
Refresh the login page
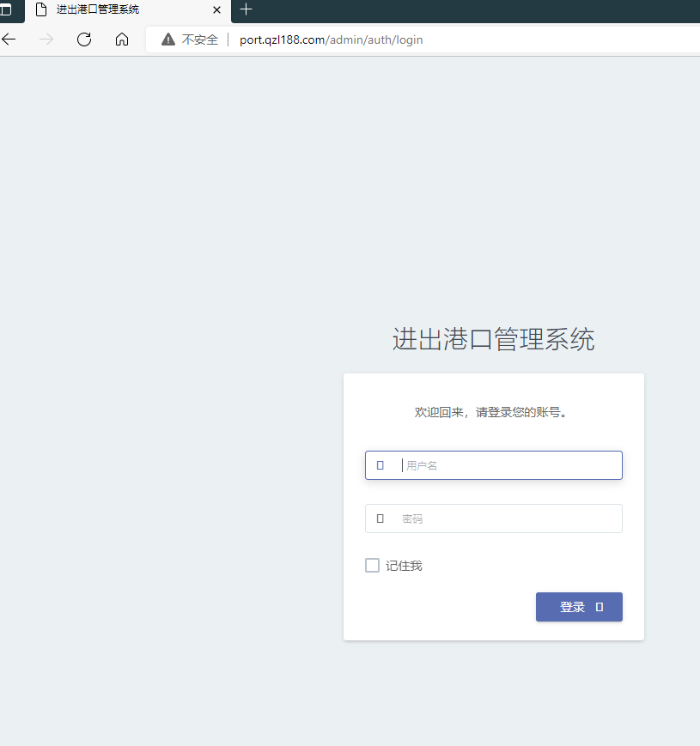(x=83, y=39)
